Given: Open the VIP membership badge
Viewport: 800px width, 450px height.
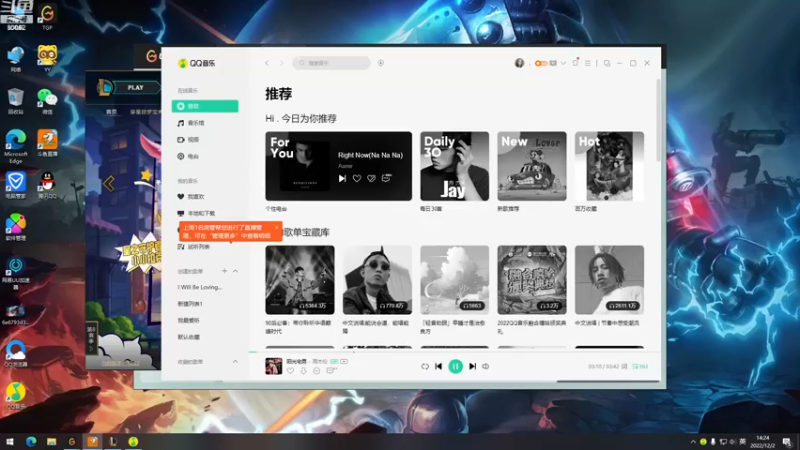Looking at the screenshot, I should tap(541, 63).
